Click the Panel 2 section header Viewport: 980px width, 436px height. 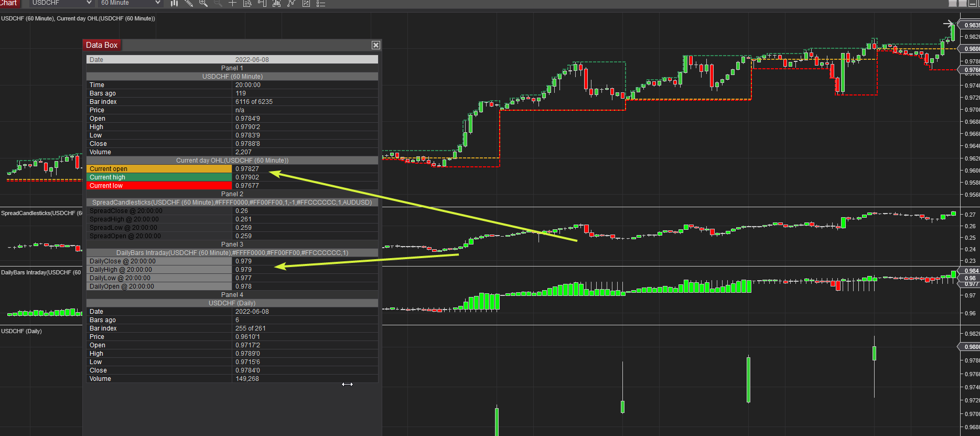(x=232, y=194)
